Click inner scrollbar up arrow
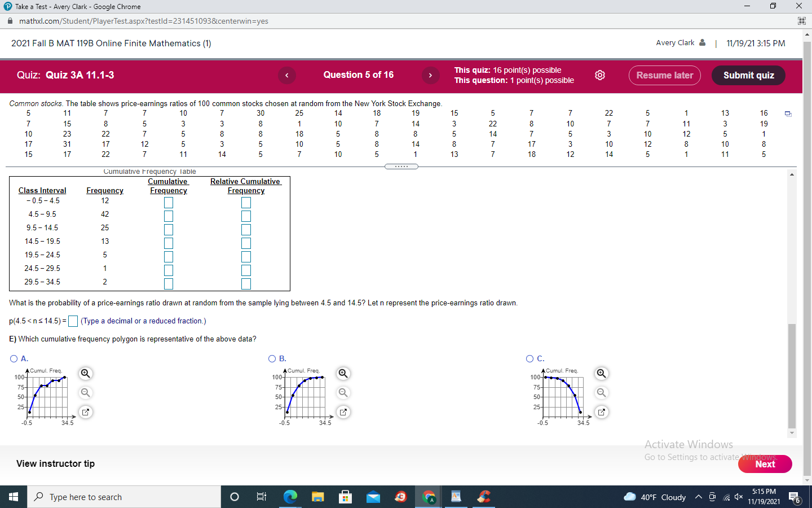This screenshot has height=508, width=812. (792, 174)
